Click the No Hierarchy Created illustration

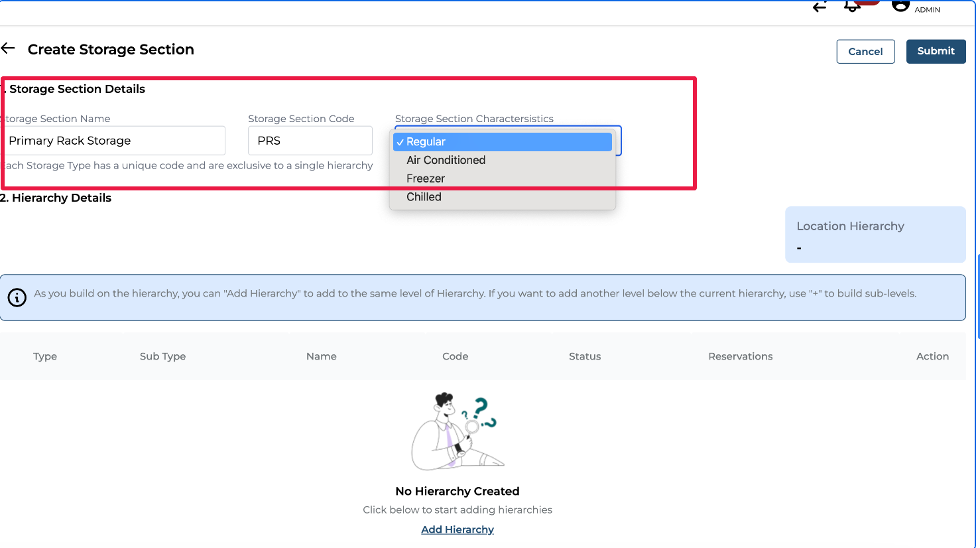pos(455,431)
